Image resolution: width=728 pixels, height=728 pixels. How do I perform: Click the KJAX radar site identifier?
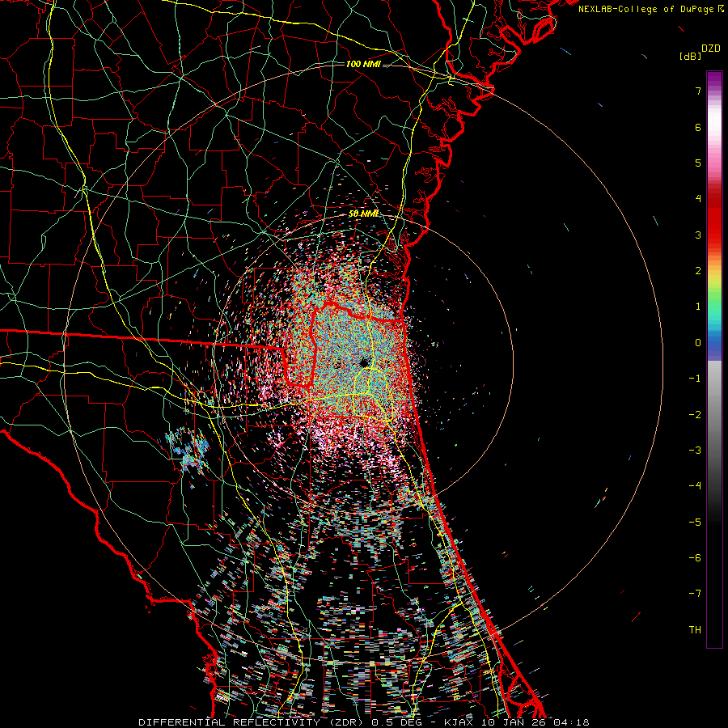pyautogui.click(x=459, y=722)
